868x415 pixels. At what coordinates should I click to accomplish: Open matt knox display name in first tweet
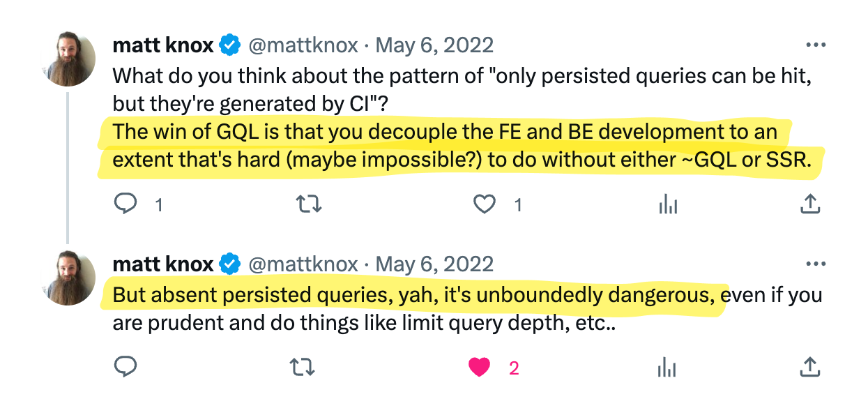pos(163,45)
